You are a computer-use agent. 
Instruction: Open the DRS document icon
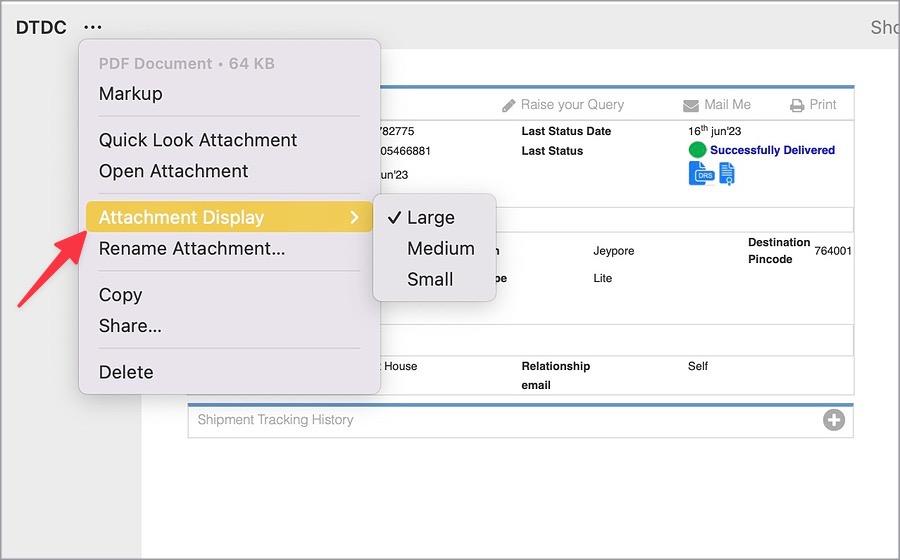pyautogui.click(x=701, y=173)
